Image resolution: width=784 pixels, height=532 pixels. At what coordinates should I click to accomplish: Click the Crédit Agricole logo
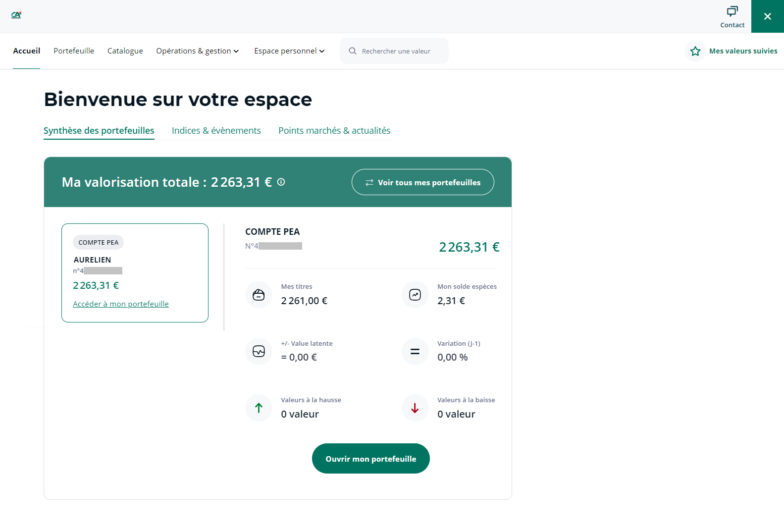(x=16, y=15)
